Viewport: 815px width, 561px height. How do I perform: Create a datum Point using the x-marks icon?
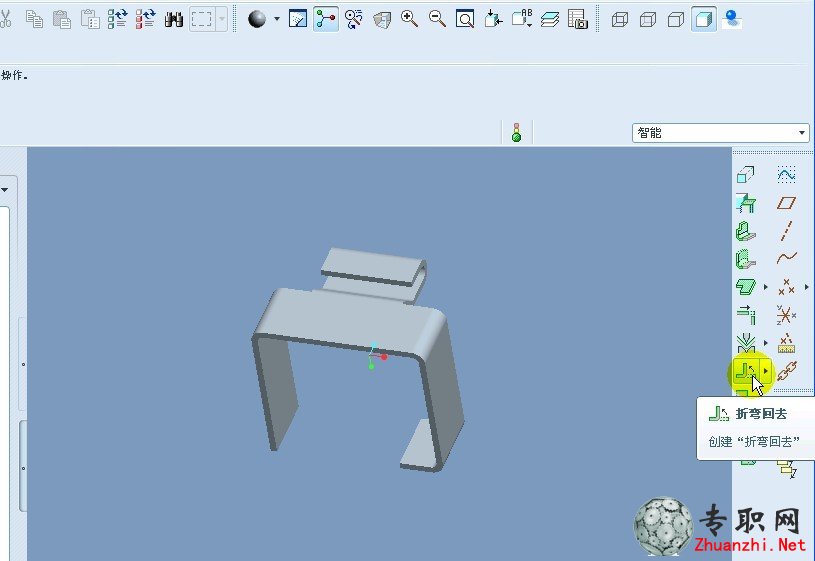point(786,286)
